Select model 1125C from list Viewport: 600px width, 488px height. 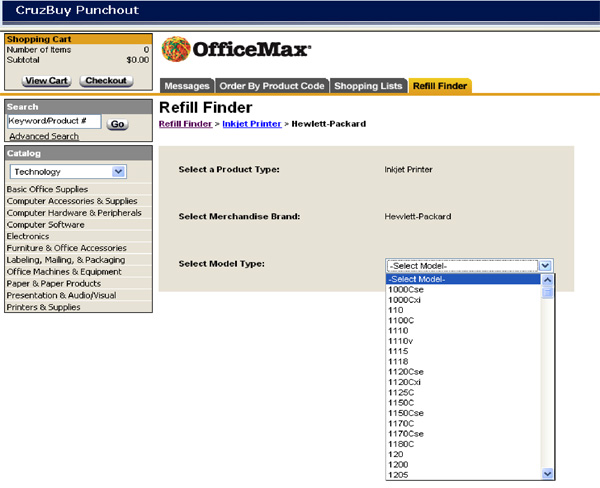click(463, 393)
